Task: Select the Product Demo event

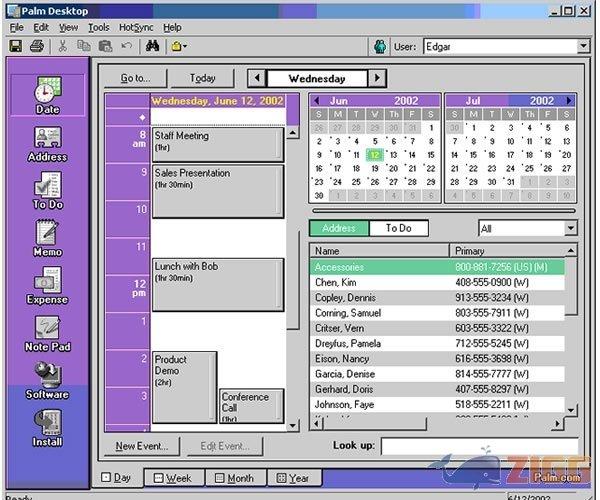Action: click(x=184, y=387)
